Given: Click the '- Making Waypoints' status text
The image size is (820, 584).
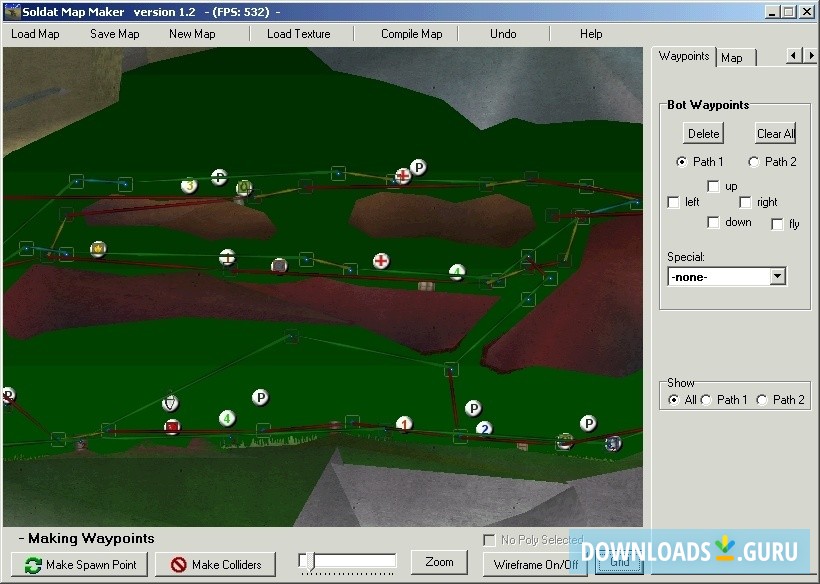Looking at the screenshot, I should coord(86,539).
